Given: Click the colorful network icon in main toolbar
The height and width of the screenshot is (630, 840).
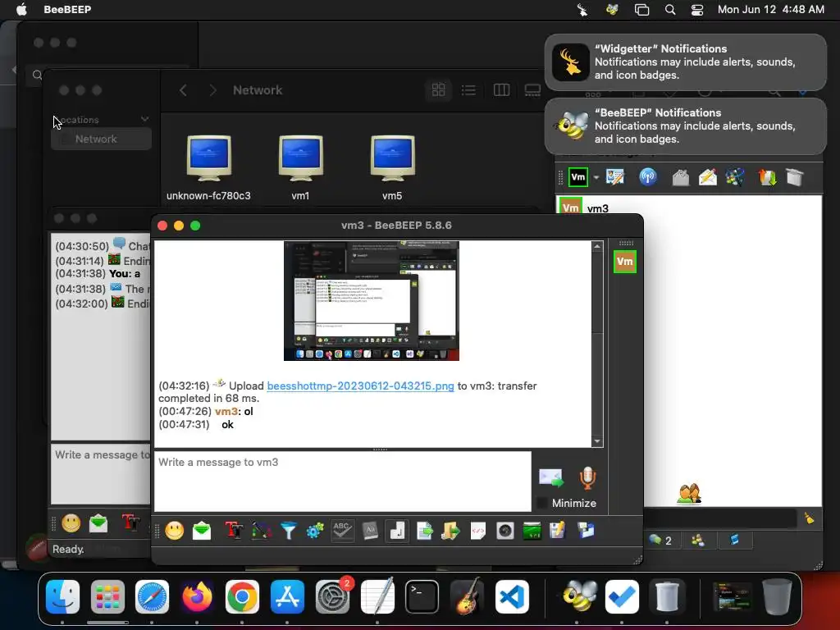Looking at the screenshot, I should (x=734, y=177).
